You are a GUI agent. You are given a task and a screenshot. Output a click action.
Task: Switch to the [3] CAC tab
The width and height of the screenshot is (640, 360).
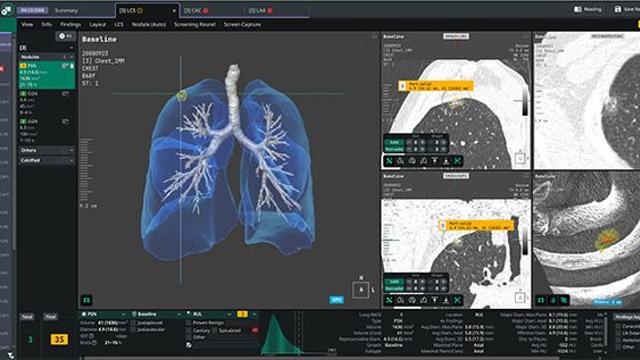pos(196,11)
